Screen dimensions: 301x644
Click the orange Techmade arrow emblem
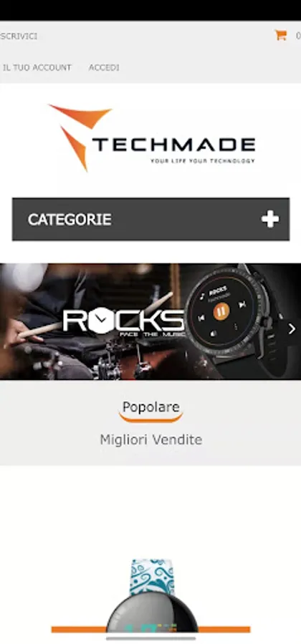point(80,137)
